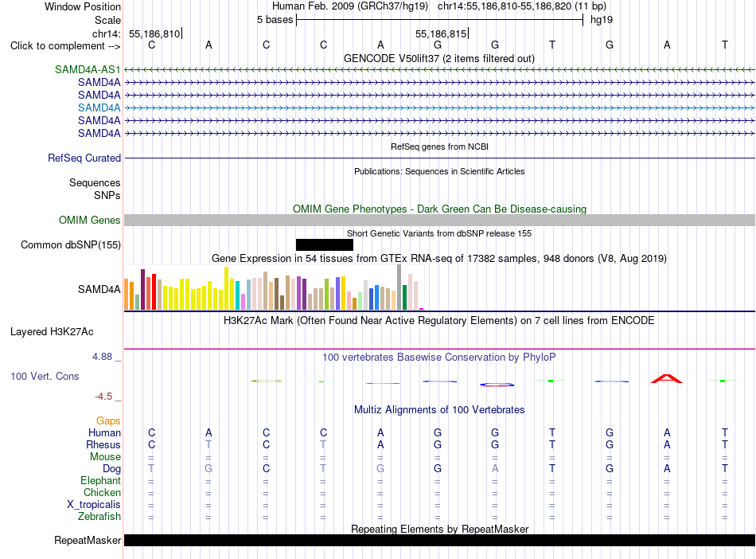Open the GENCODE V50lift37 track title
Image resolution: width=756 pixels, height=559 pixels.
439,58
